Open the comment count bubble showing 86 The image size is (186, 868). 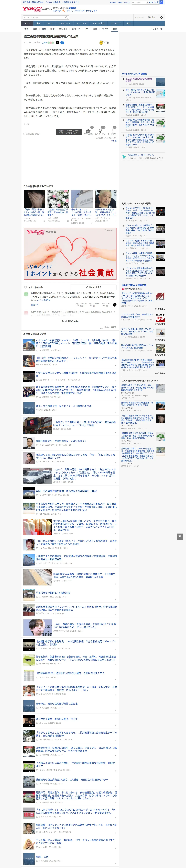[x=44, y=43]
